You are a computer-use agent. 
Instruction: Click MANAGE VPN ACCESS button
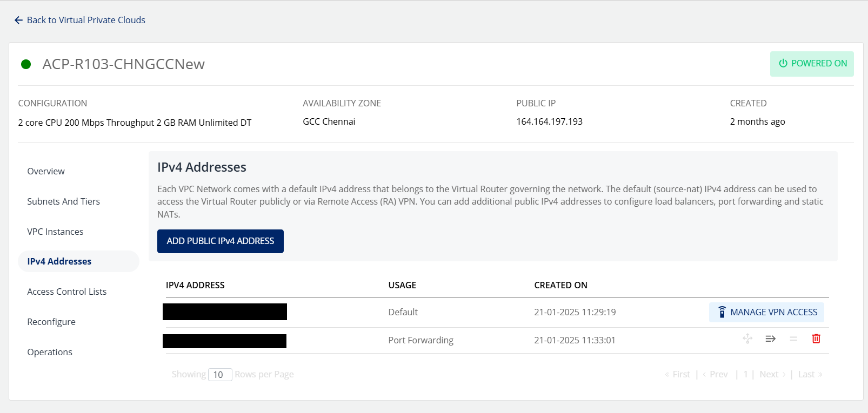[766, 312]
